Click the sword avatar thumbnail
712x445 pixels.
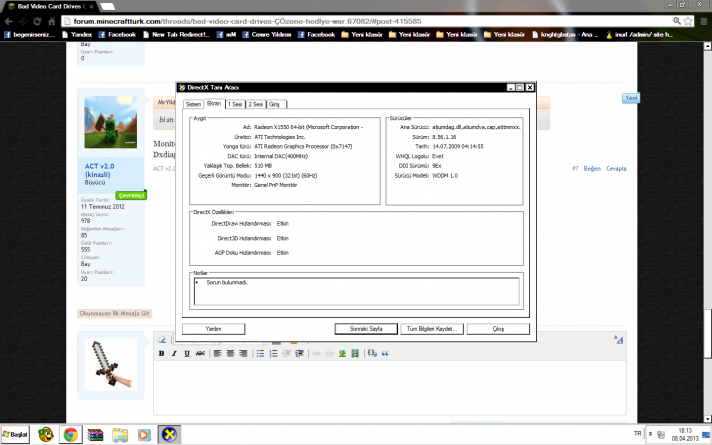(x=110, y=365)
